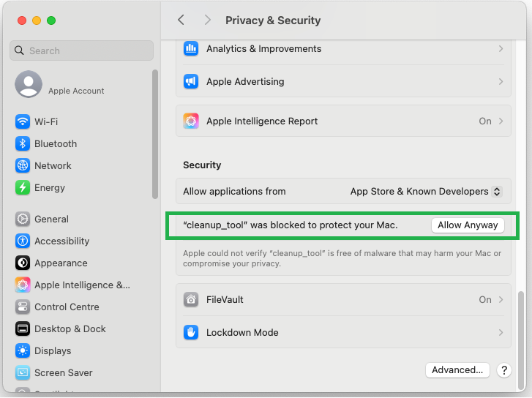The height and width of the screenshot is (398, 532).
Task: Click the Apple Account label
Action: coord(76,91)
